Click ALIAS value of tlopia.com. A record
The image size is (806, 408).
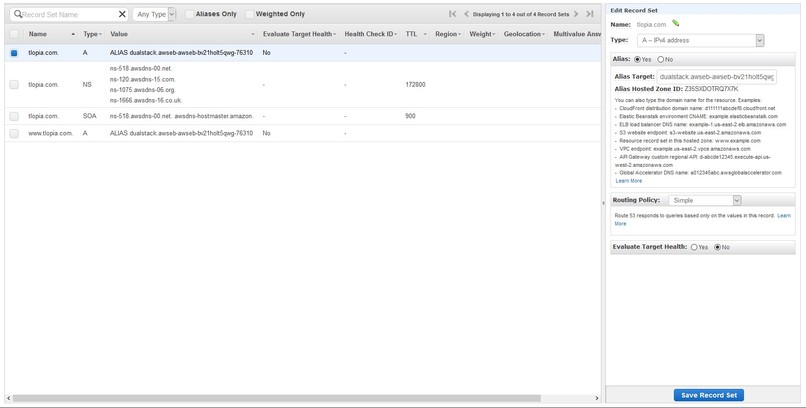click(x=181, y=52)
